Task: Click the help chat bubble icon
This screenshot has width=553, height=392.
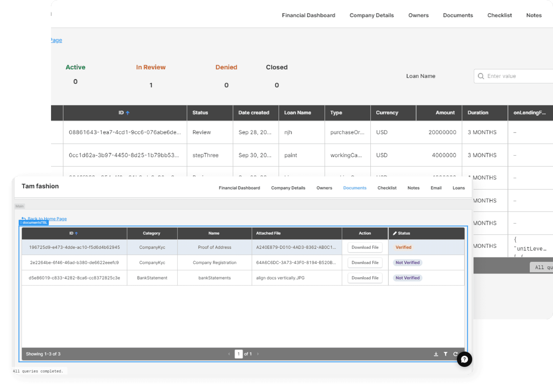Action: 464,359
